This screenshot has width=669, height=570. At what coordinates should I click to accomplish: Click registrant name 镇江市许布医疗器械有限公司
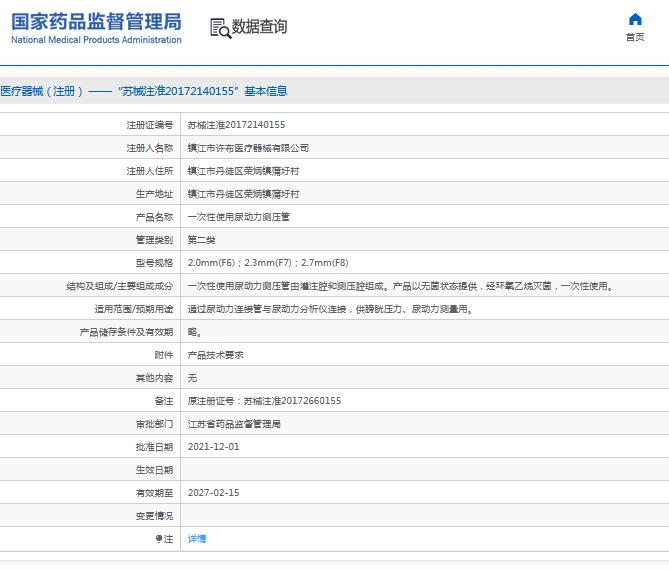click(248, 148)
